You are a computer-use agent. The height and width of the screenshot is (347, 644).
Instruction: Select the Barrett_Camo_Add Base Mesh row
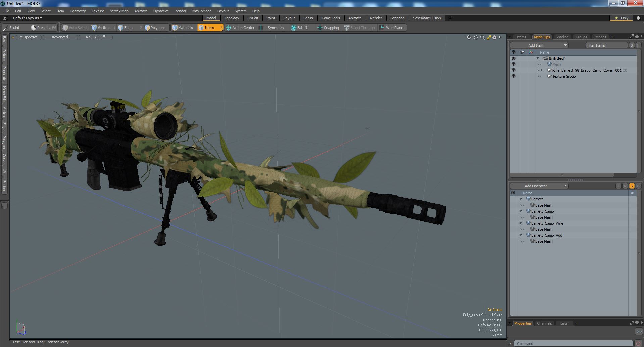[573, 241]
